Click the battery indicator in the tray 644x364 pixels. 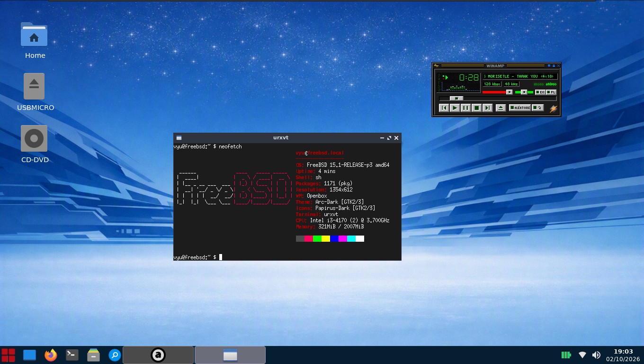[566, 355]
